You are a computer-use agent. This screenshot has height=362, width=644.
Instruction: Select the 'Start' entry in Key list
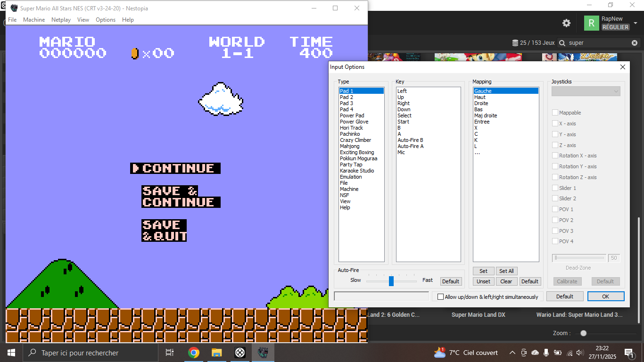403,122
